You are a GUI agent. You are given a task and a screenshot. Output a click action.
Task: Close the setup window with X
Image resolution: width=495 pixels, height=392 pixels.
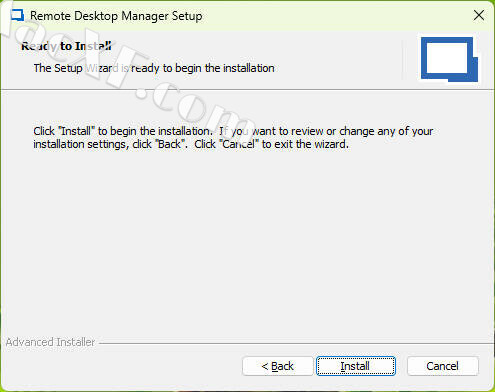[x=479, y=15]
